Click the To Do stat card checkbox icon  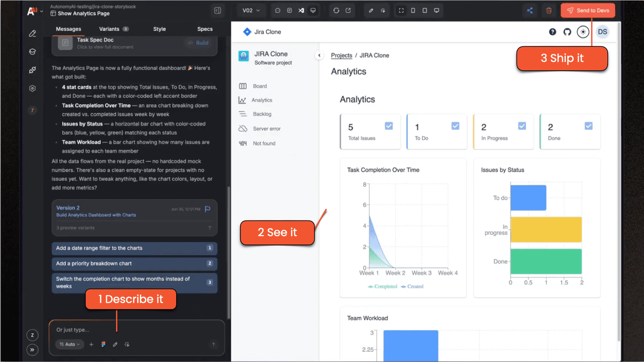click(455, 126)
